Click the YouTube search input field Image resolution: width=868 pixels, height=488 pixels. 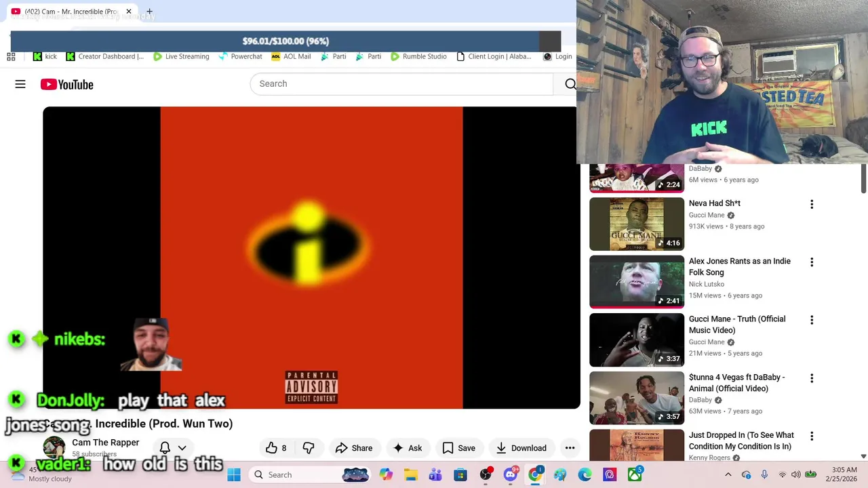pyautogui.click(x=401, y=84)
